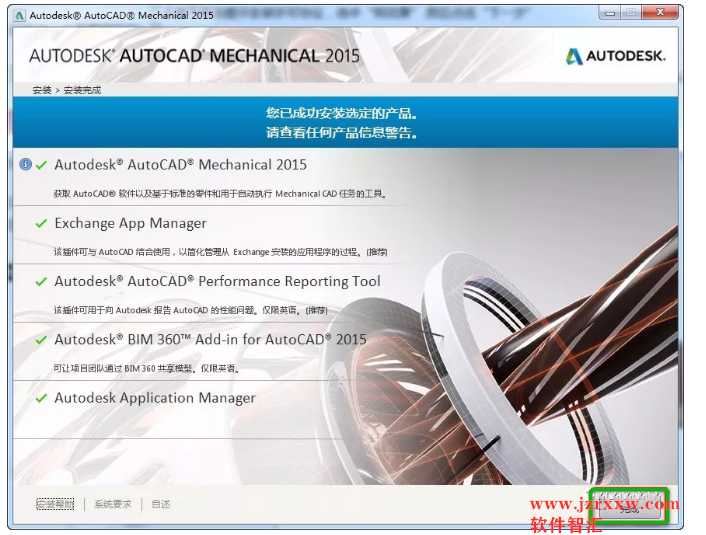Screen dimensions: 706x535
Task: Click the BIM 360 shared model description
Action: (146, 368)
